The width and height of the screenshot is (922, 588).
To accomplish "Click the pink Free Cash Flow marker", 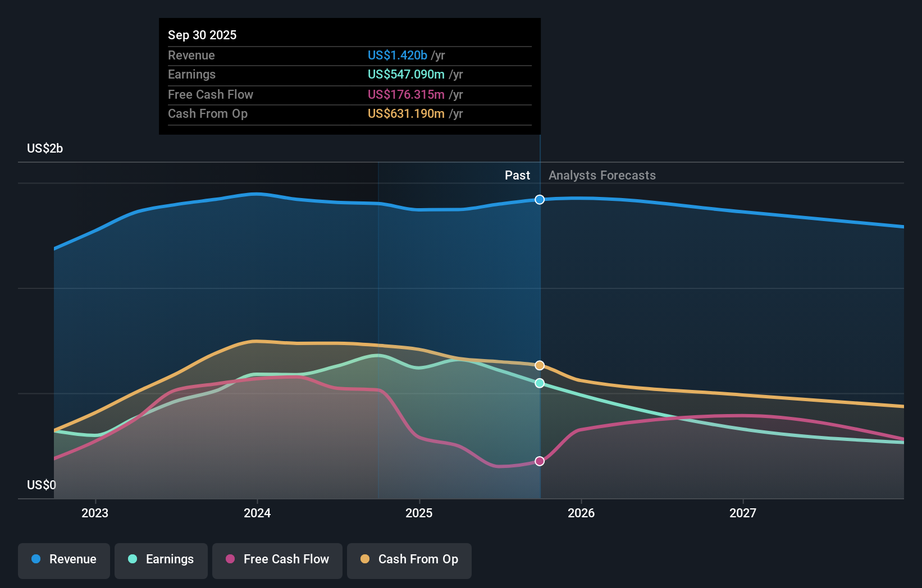I will coord(540,461).
